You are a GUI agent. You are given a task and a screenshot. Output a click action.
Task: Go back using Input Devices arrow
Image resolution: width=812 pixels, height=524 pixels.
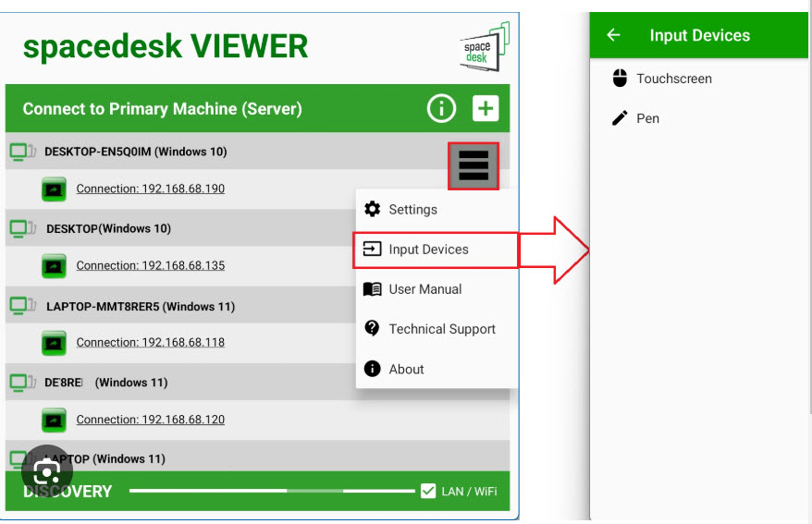pyautogui.click(x=614, y=35)
